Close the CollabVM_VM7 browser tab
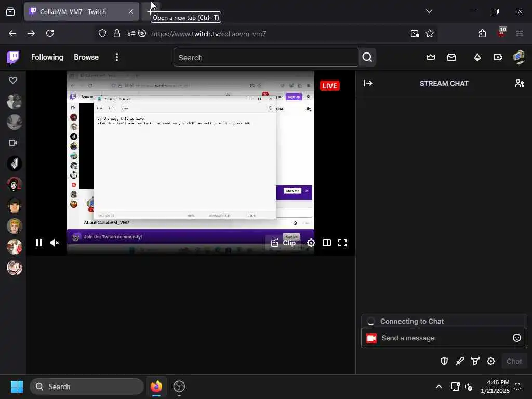 tap(131, 11)
